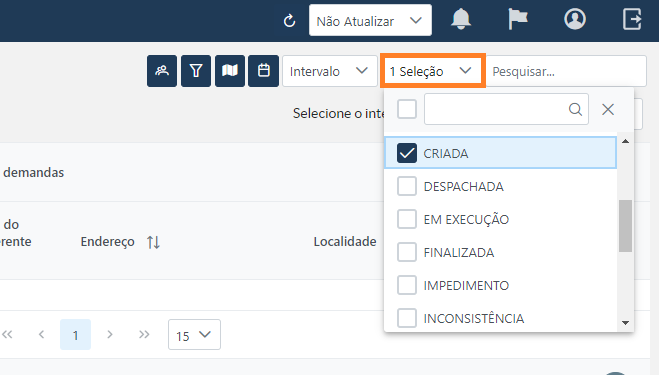659x375 pixels.
Task: Focus the Pesquisar search field
Action: 566,71
